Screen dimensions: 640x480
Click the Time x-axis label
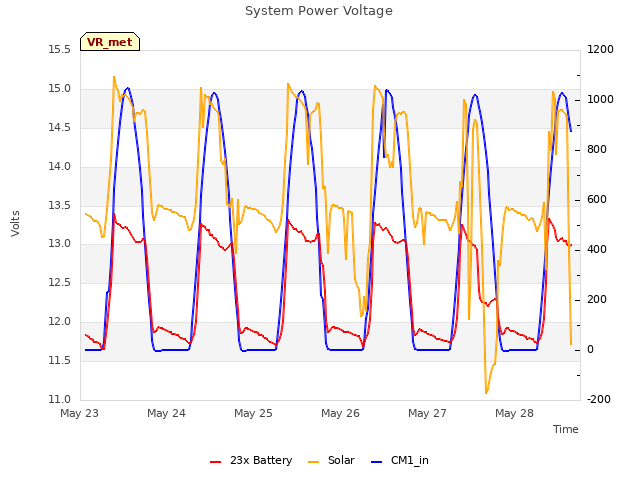click(565, 429)
